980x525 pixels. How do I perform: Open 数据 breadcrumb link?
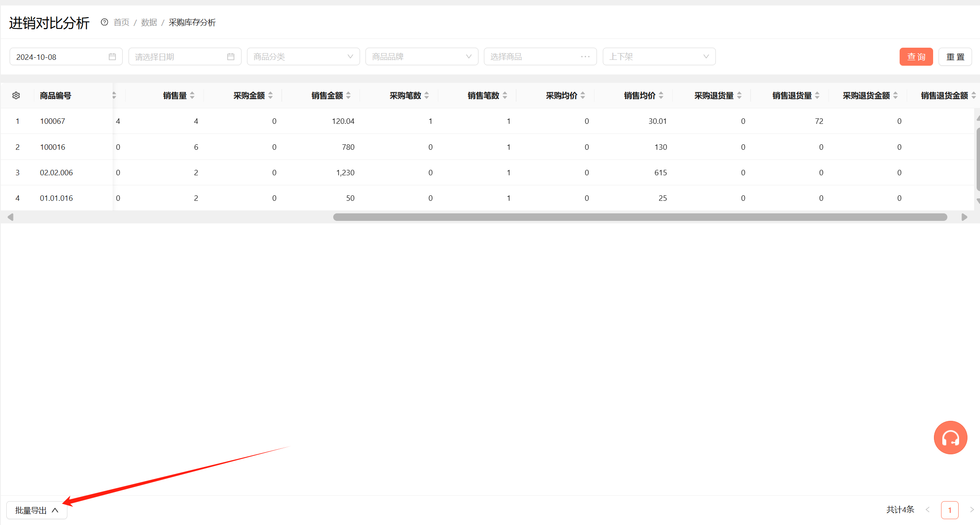[x=149, y=23]
